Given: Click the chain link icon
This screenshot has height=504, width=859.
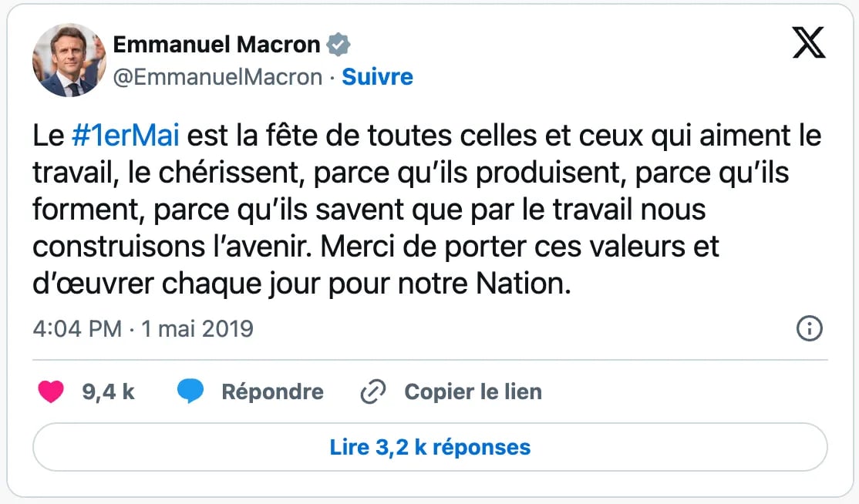Looking at the screenshot, I should pyautogui.click(x=373, y=392).
